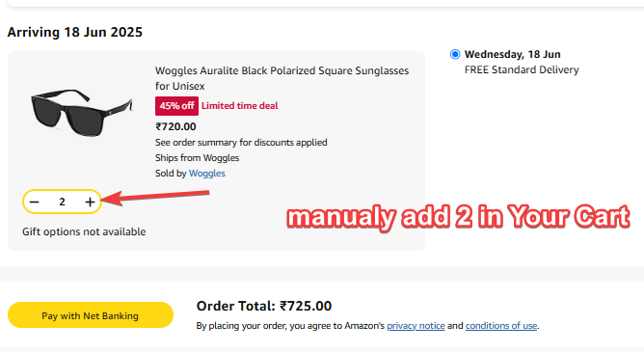Click the ₹720.00 item price
Viewport: 644px width, 352px height.
[x=175, y=126]
